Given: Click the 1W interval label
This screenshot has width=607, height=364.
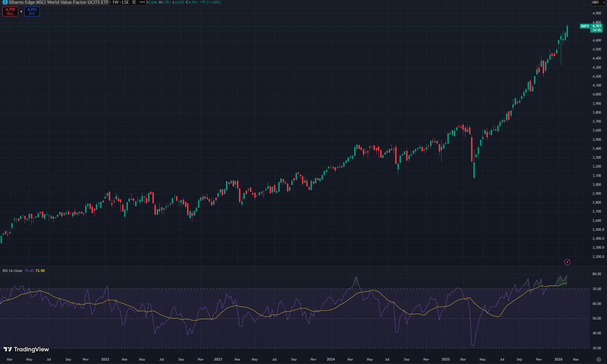Looking at the screenshot, I should click(115, 2).
